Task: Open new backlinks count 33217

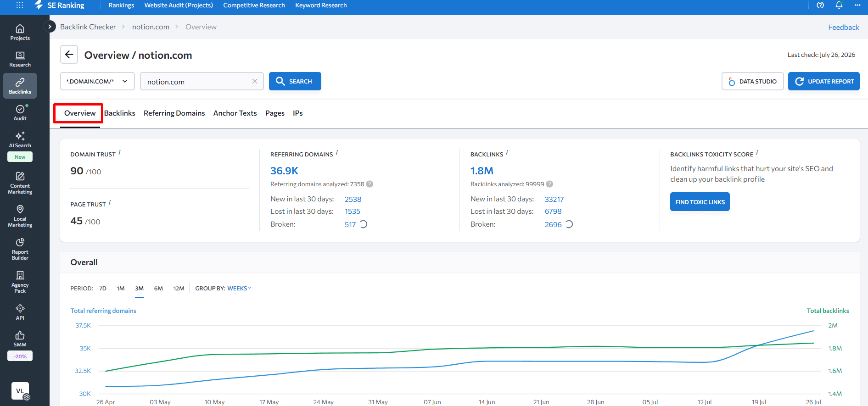Action: [x=554, y=199]
